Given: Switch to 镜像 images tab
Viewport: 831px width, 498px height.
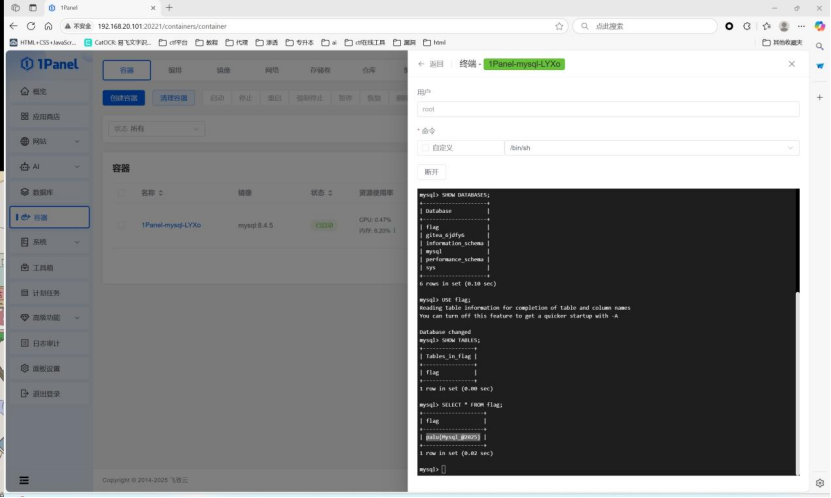Looking at the screenshot, I should coord(224,70).
